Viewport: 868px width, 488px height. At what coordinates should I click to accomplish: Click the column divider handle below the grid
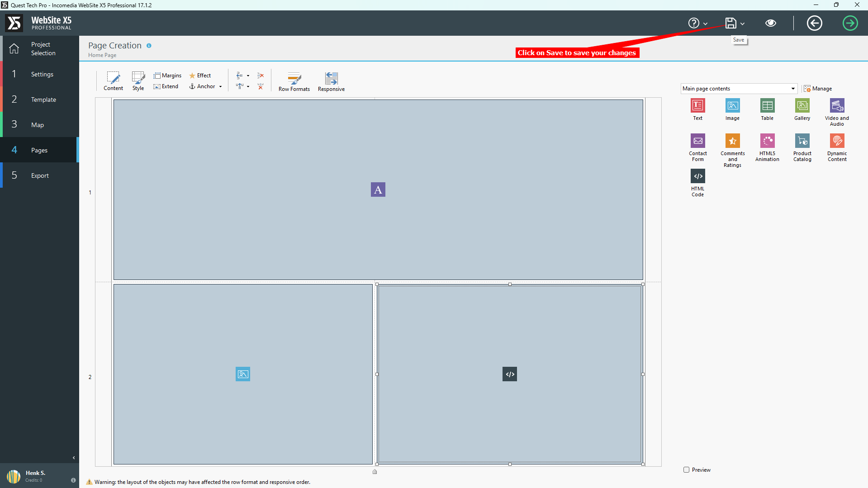(x=375, y=472)
